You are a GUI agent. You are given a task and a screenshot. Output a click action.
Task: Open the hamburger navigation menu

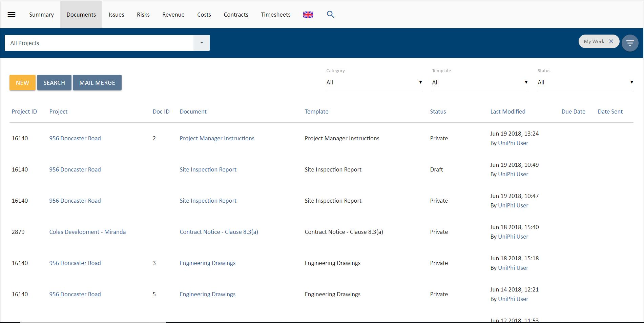click(x=12, y=15)
